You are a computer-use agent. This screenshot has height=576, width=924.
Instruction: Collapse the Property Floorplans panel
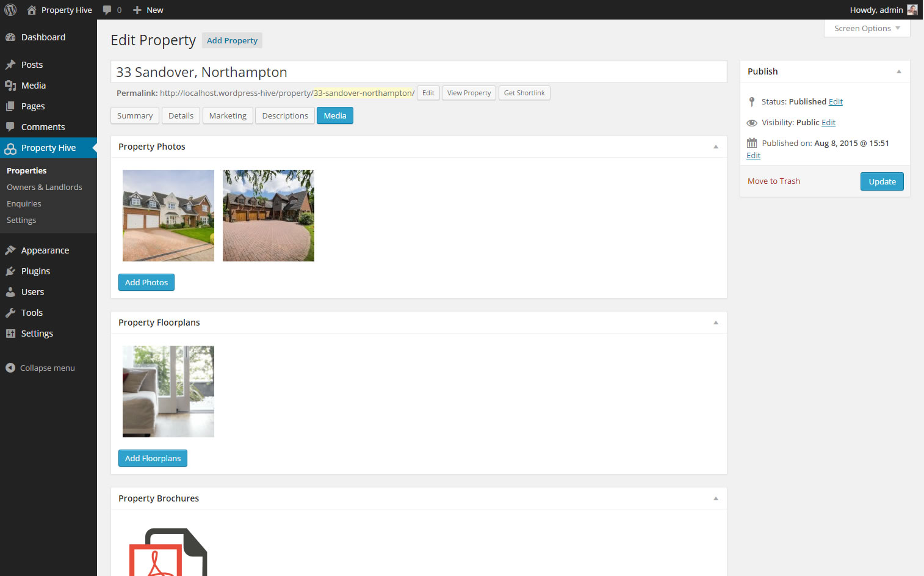[x=716, y=323]
